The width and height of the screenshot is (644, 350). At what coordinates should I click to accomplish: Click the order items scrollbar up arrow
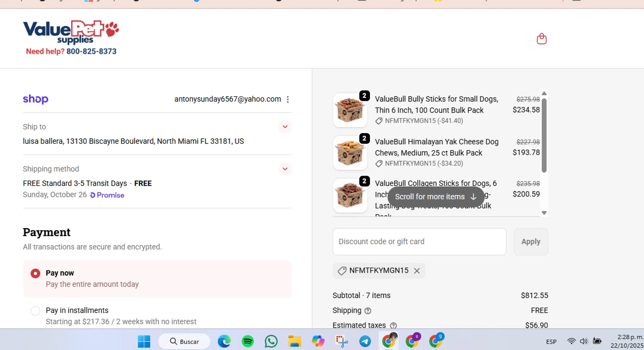[x=544, y=93]
